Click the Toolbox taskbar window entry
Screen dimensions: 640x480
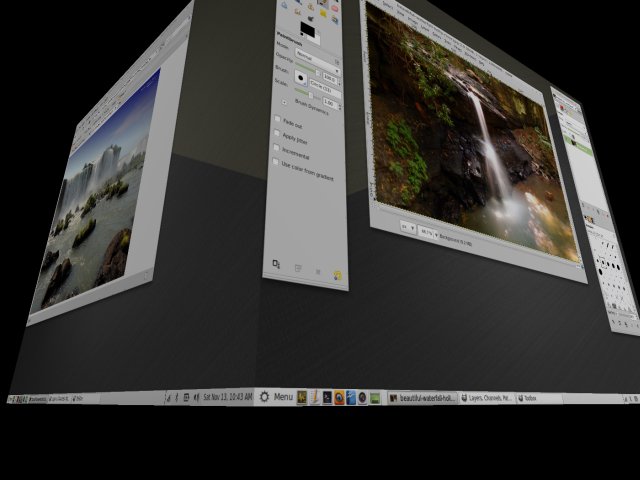pos(526,398)
